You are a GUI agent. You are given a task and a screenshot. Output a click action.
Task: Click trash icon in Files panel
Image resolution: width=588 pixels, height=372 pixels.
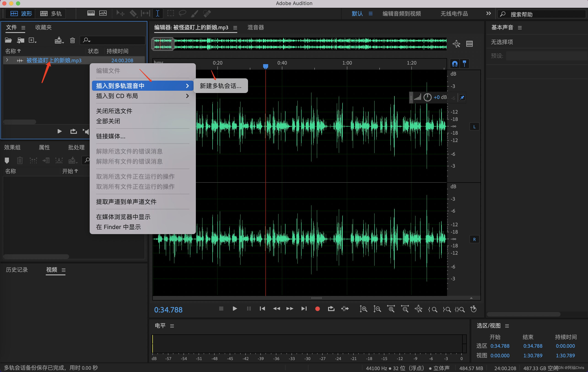point(72,40)
